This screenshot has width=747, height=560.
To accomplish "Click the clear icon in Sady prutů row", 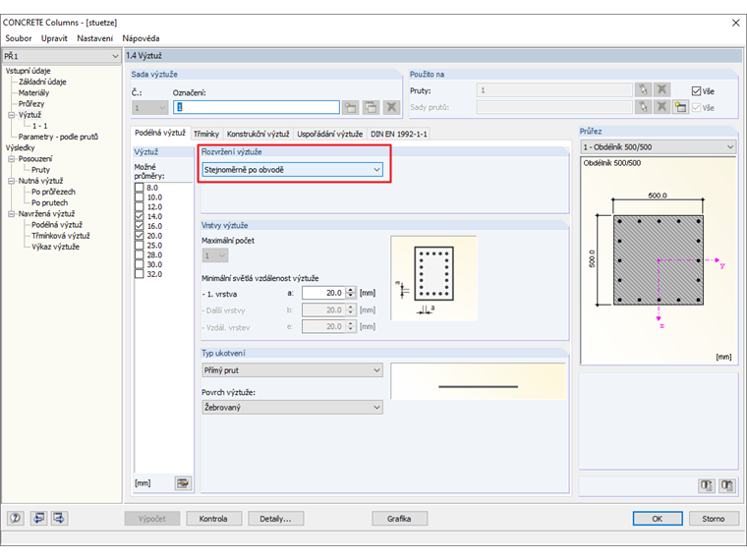I will (661, 107).
